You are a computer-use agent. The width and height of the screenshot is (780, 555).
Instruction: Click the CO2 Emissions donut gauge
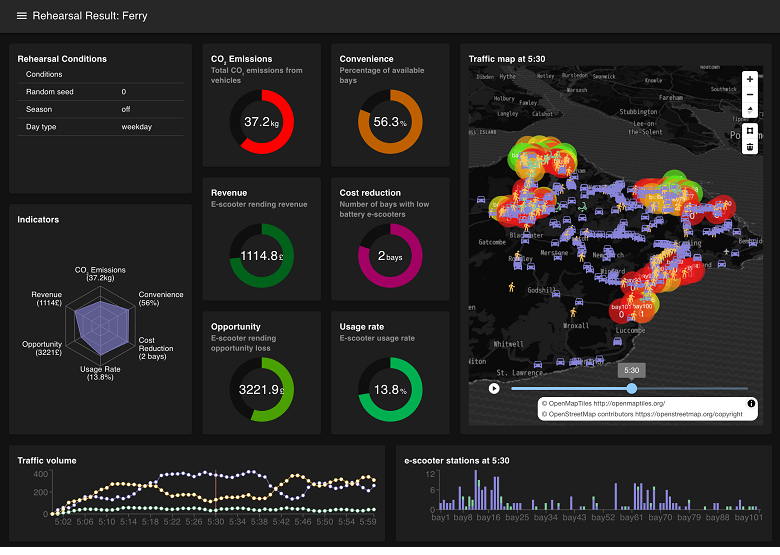pyautogui.click(x=261, y=121)
